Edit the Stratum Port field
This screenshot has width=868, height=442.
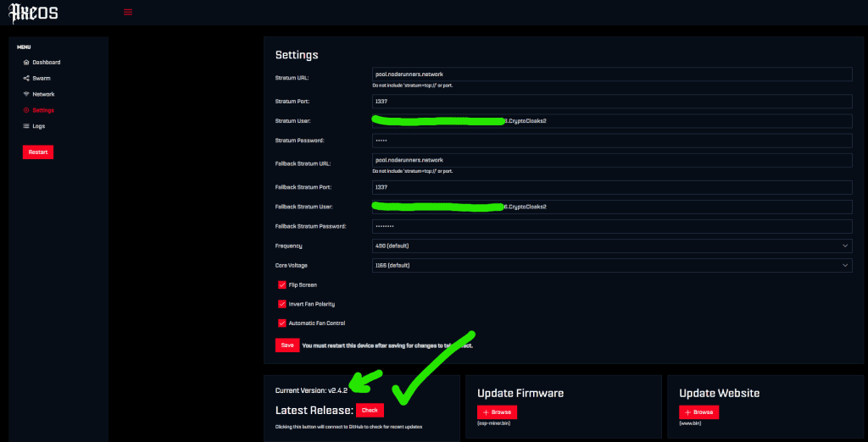click(x=612, y=102)
